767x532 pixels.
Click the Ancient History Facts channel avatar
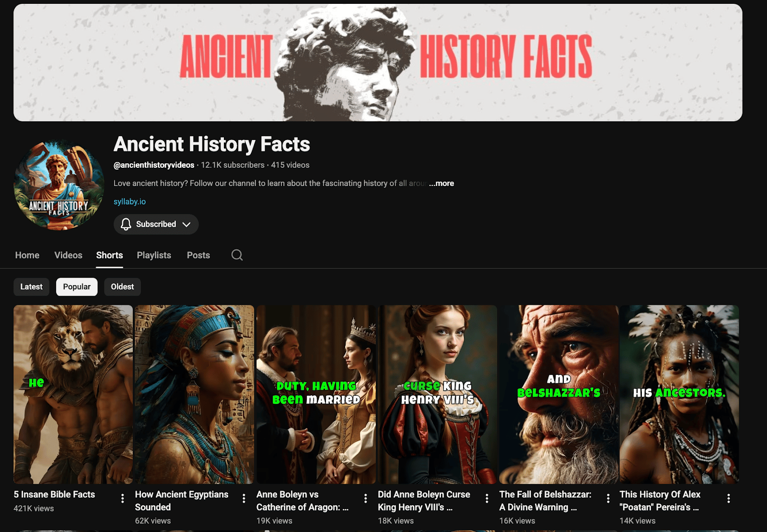pos(59,185)
